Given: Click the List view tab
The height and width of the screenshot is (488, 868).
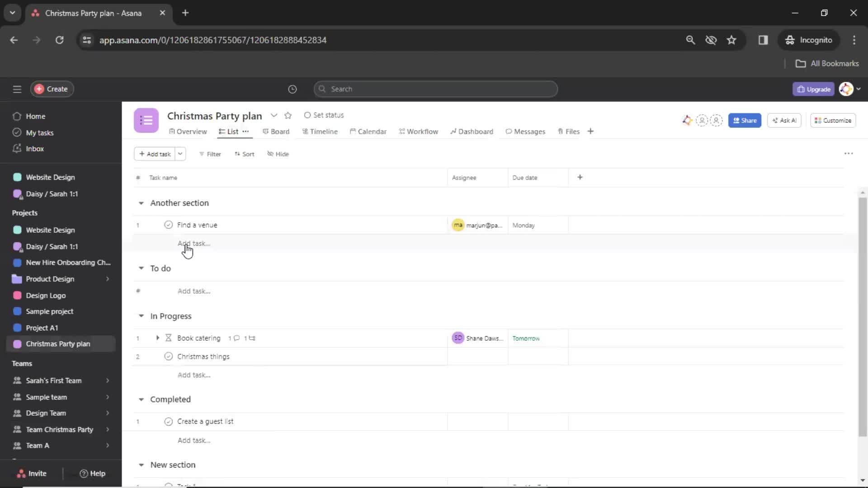Looking at the screenshot, I should pyautogui.click(x=234, y=131).
